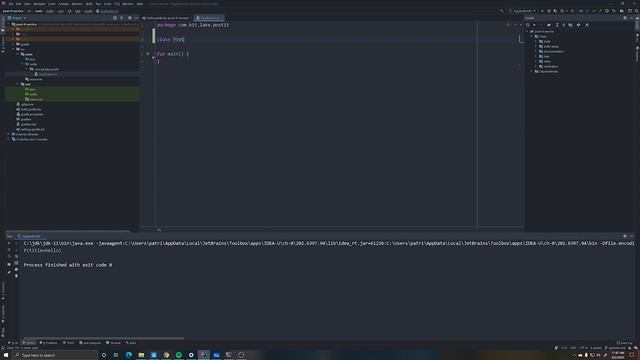The width and height of the screenshot is (640, 360).
Task: Expand Dependencies node in Gradle panel
Action: click(x=532, y=71)
